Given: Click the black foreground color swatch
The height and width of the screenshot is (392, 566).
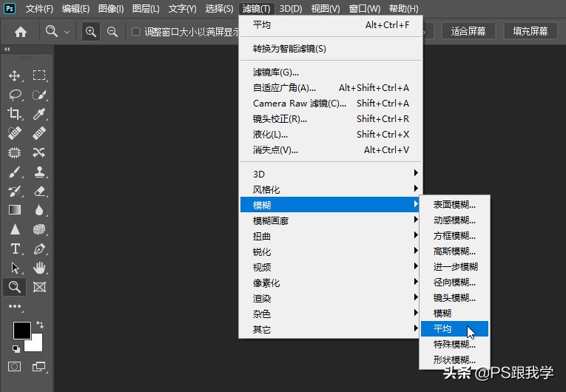Looking at the screenshot, I should (21, 329).
